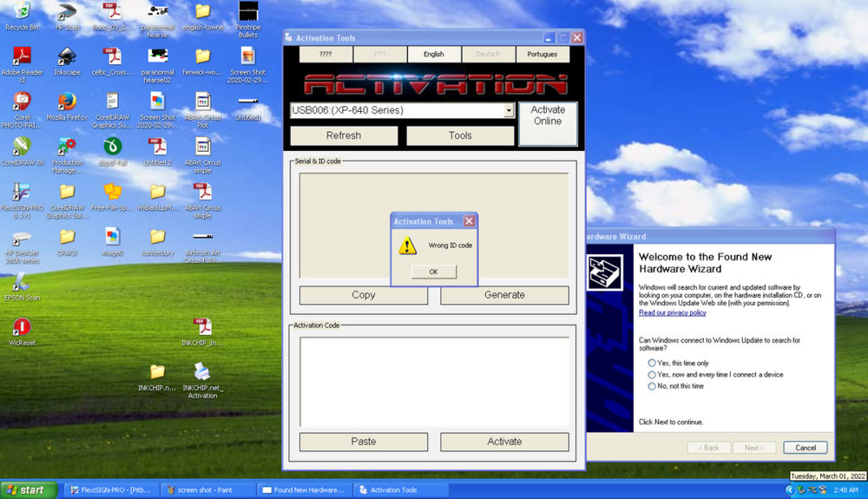Select the ABArt Circus Plot file
868x499 pixels.
202,109
